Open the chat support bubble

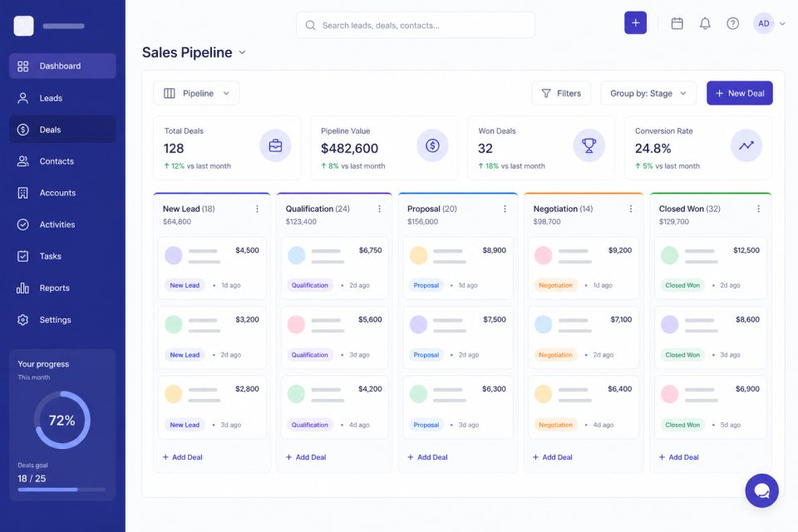tap(762, 490)
